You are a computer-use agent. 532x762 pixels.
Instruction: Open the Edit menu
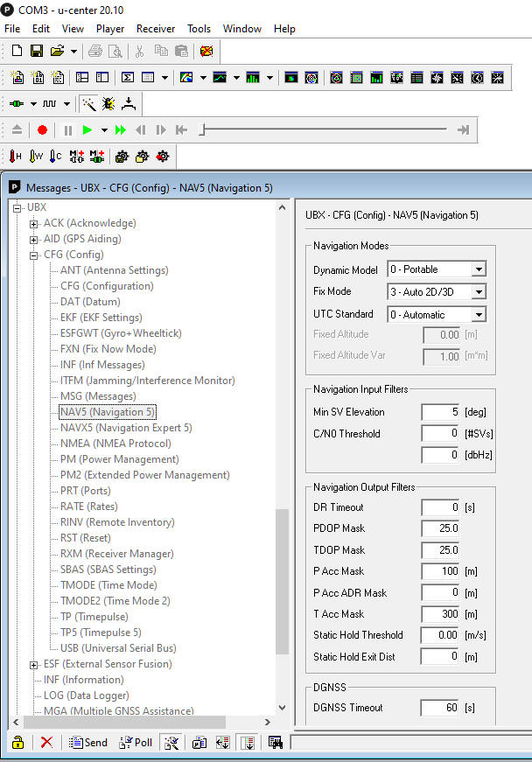41,29
